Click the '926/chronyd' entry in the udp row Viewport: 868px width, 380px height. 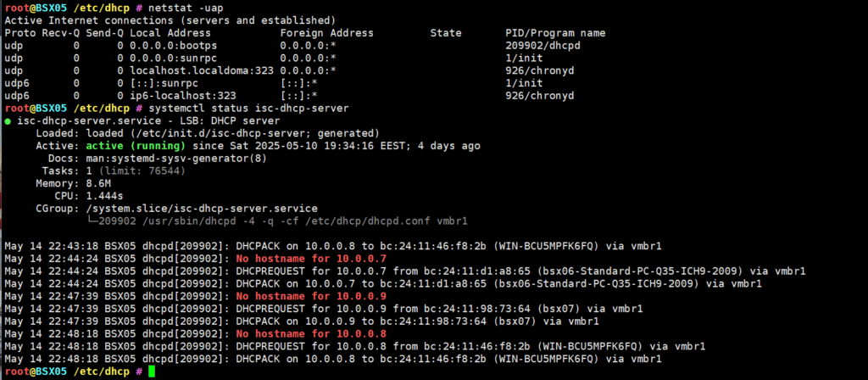[540, 71]
